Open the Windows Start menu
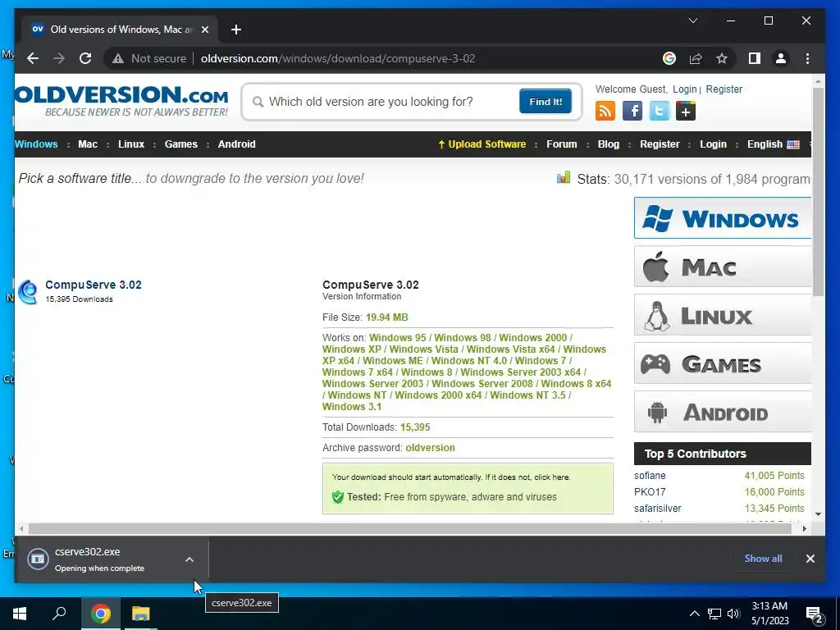840x630 pixels. click(x=20, y=614)
